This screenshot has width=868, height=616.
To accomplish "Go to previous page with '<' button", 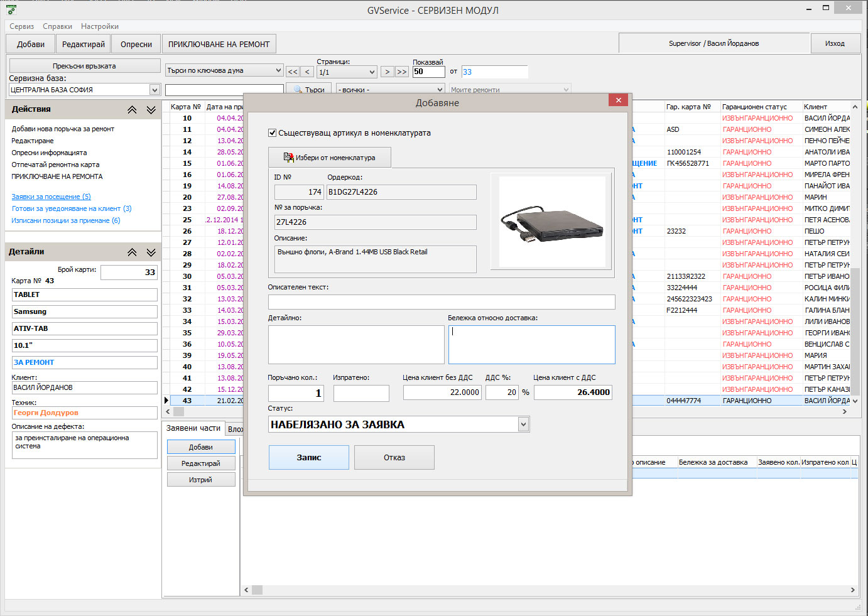I will pos(307,72).
